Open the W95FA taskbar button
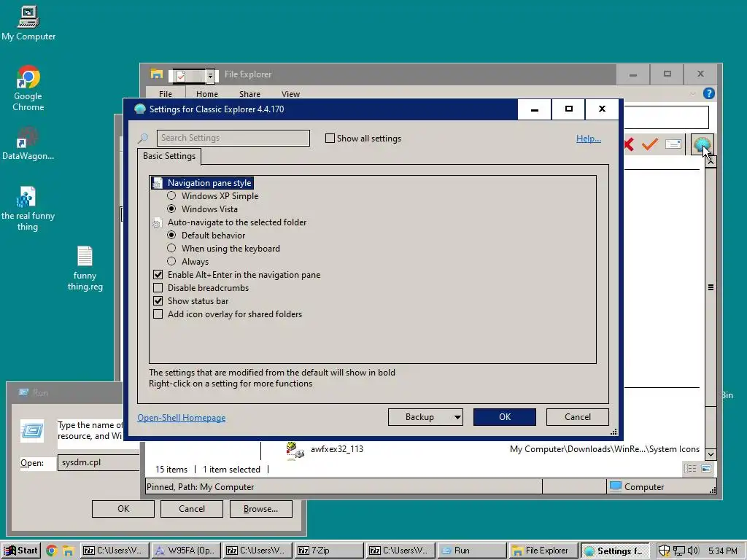This screenshot has width=747, height=560. [186, 551]
